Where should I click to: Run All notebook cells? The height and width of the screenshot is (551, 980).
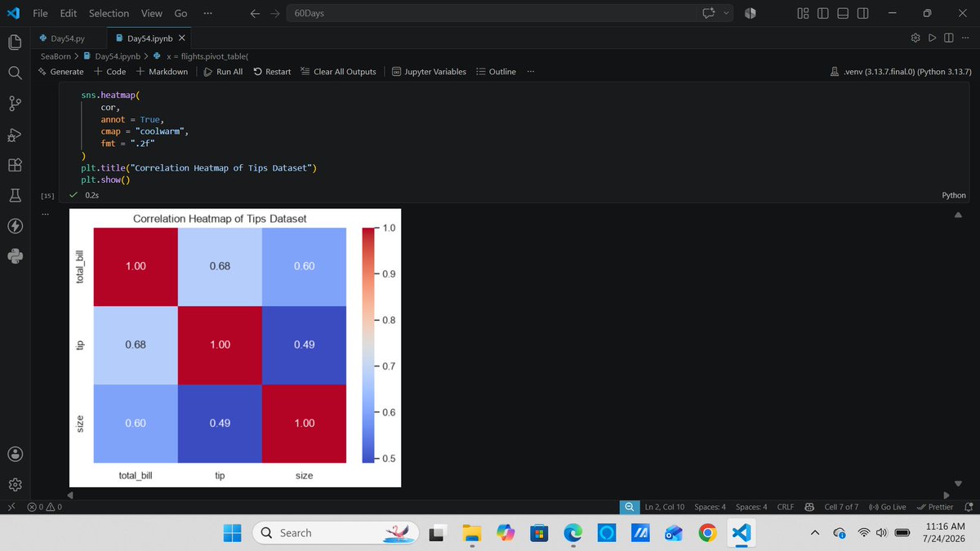(x=223, y=71)
